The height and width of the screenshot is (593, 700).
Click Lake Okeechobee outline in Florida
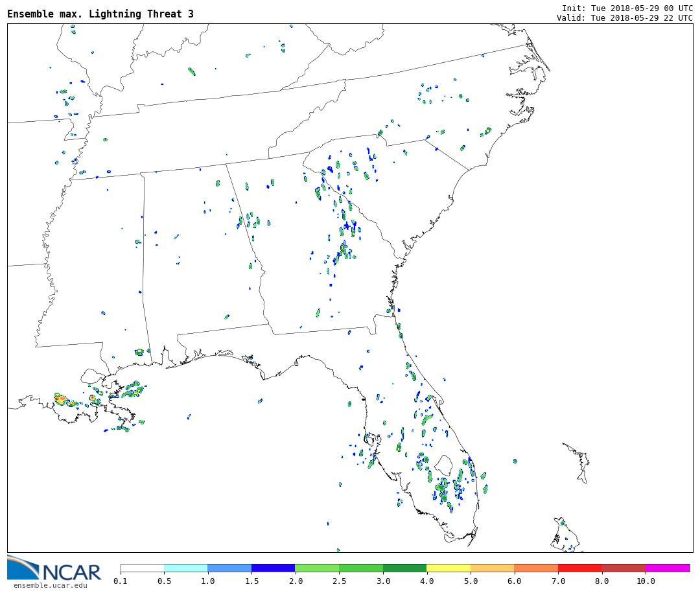[443, 464]
